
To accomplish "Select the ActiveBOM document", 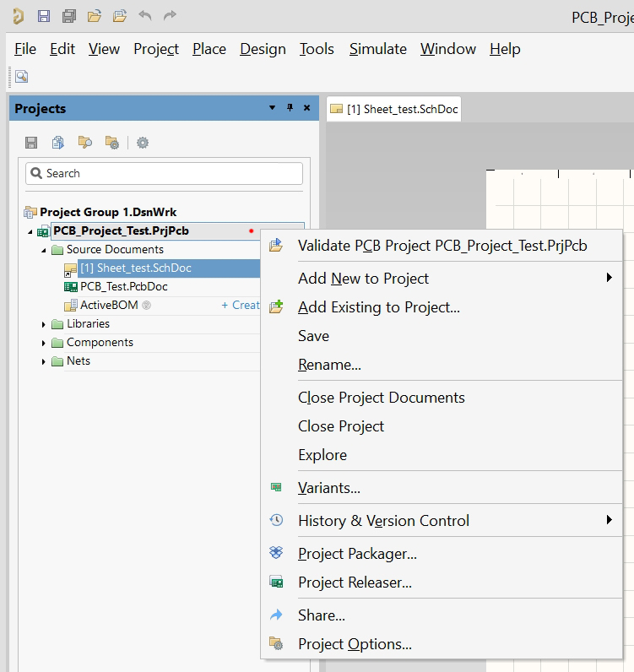I will [x=109, y=305].
